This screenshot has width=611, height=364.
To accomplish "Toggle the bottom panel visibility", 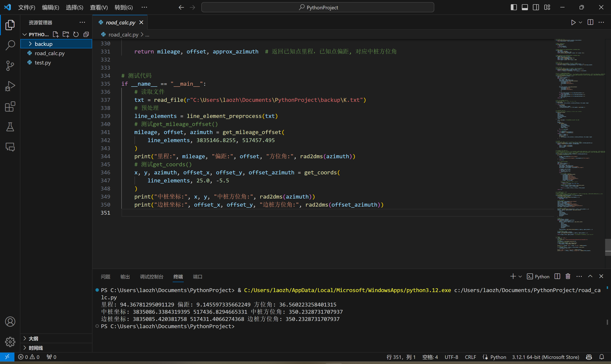I will tap(525, 7).
